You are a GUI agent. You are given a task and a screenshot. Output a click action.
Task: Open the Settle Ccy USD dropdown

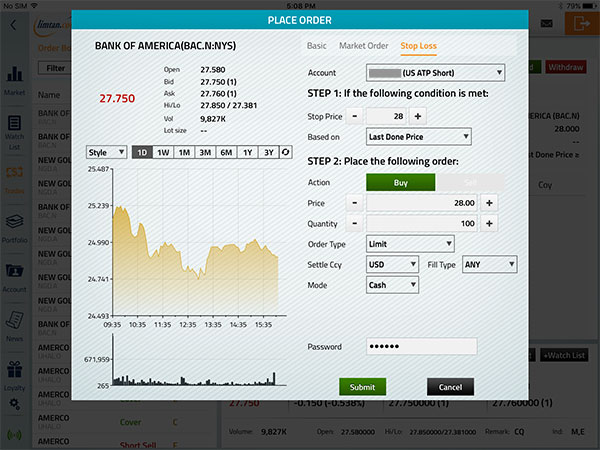392,264
